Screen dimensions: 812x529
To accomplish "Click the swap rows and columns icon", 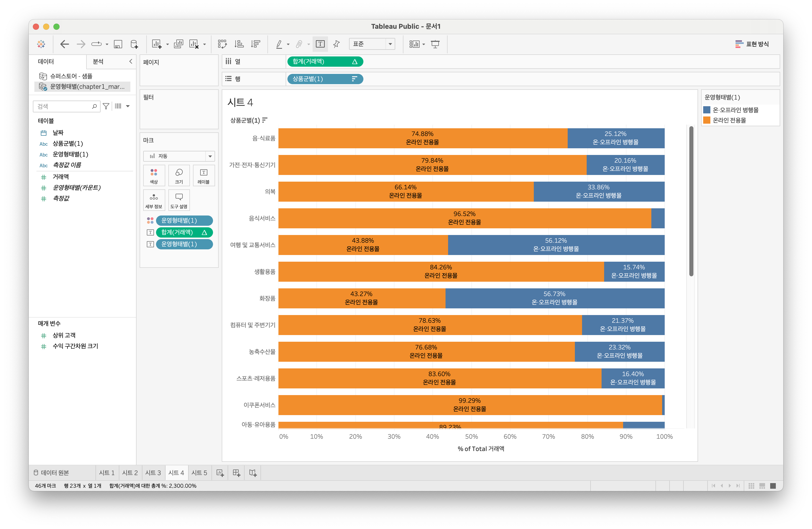I will point(222,44).
